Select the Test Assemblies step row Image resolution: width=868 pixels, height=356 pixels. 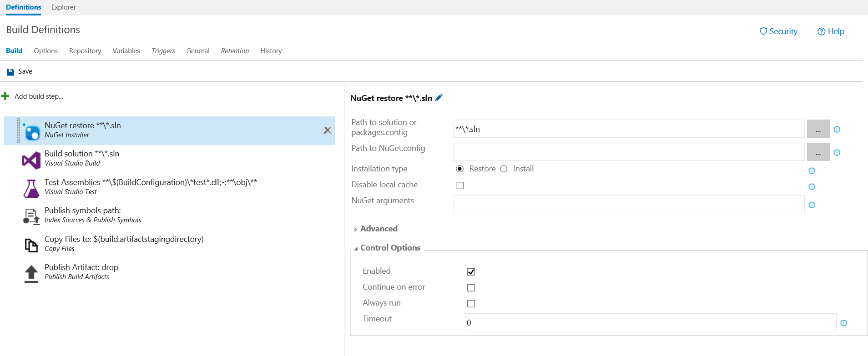pos(169,187)
